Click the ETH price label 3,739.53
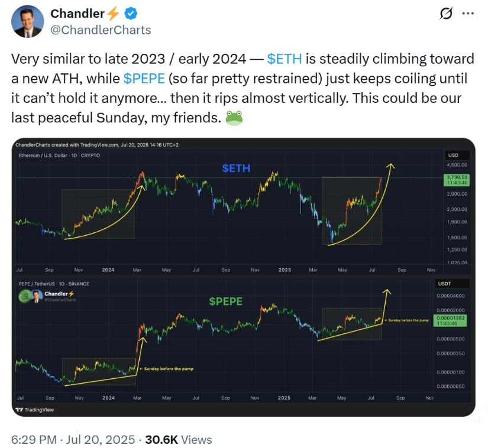The width and height of the screenshot is (488, 448). 457,180
